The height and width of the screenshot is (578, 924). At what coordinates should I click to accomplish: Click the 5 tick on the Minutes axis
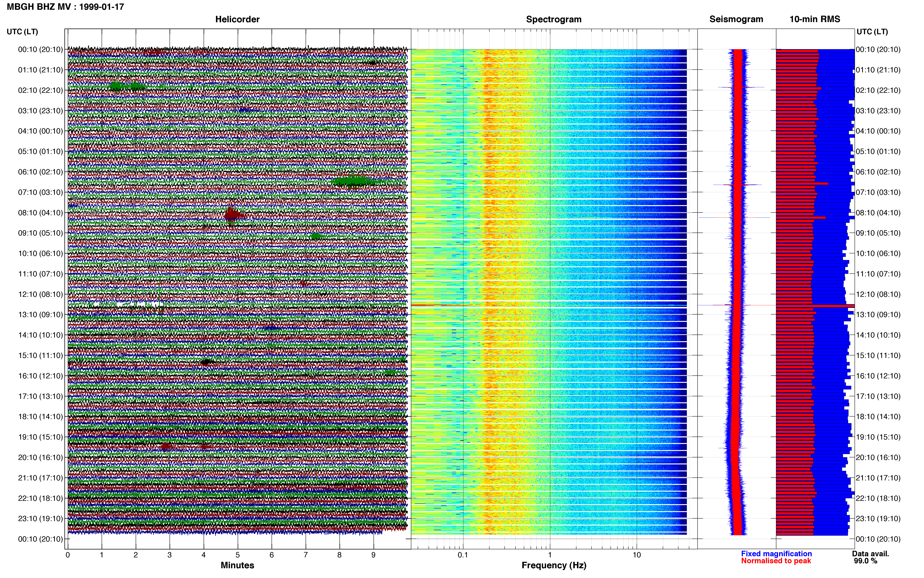tap(238, 555)
